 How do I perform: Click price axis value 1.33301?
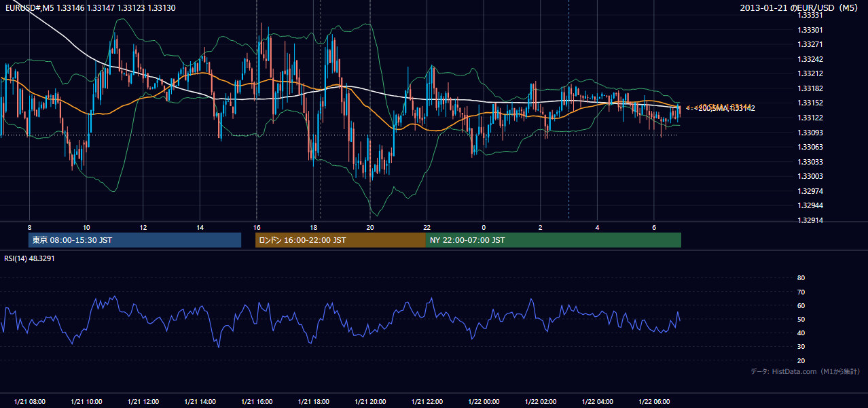[x=810, y=30]
